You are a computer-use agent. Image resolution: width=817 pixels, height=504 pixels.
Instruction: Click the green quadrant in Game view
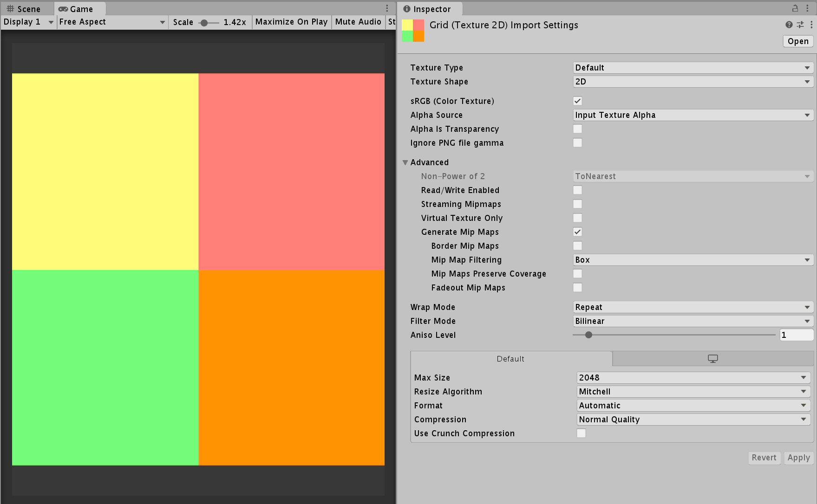coord(105,368)
